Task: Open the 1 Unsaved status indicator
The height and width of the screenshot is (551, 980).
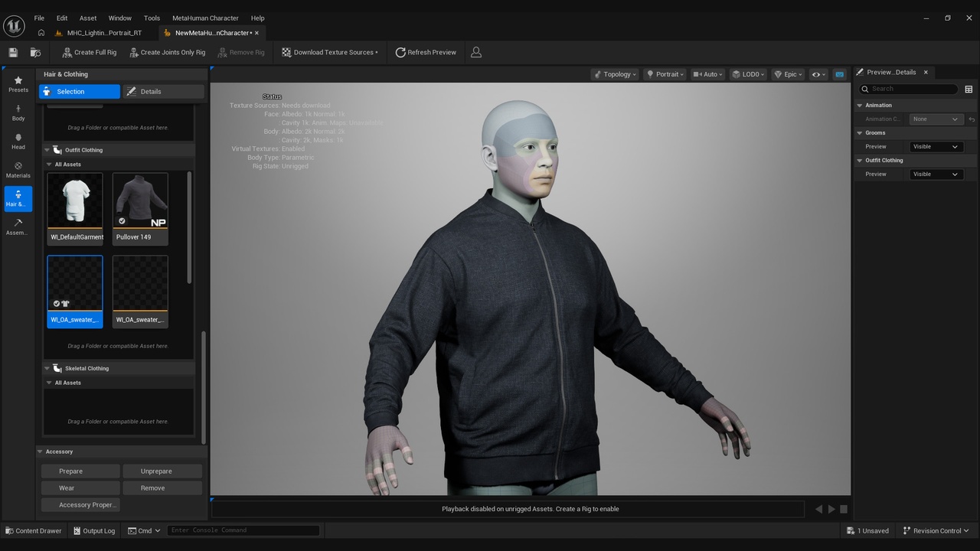Action: coord(868,530)
